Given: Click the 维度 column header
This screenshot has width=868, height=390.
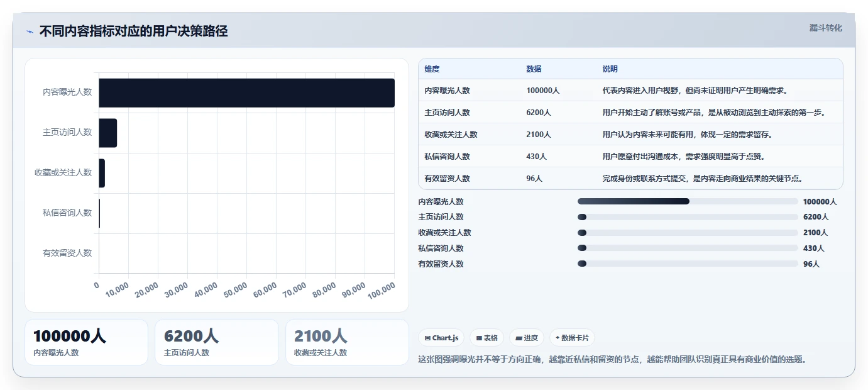Looking at the screenshot, I should 432,69.
